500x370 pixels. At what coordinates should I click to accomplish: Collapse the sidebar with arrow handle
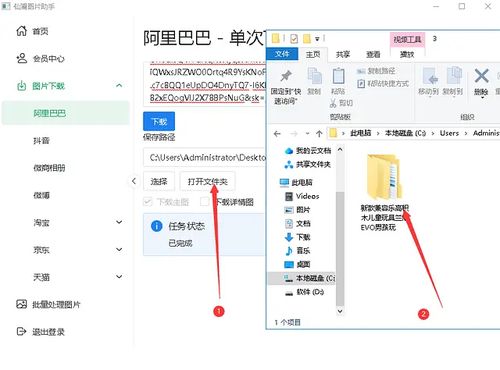(x=134, y=181)
